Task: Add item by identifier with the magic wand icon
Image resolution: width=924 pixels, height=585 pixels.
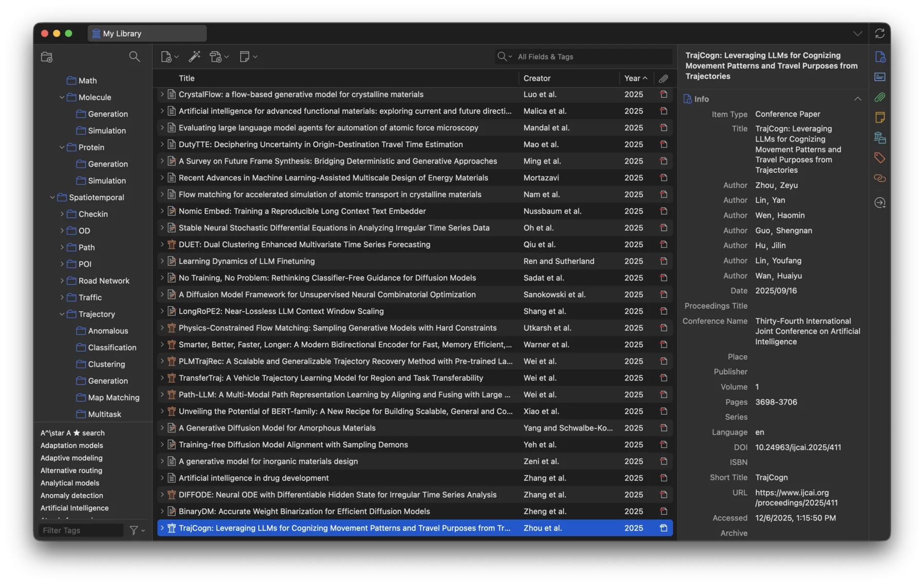Action: coord(195,56)
